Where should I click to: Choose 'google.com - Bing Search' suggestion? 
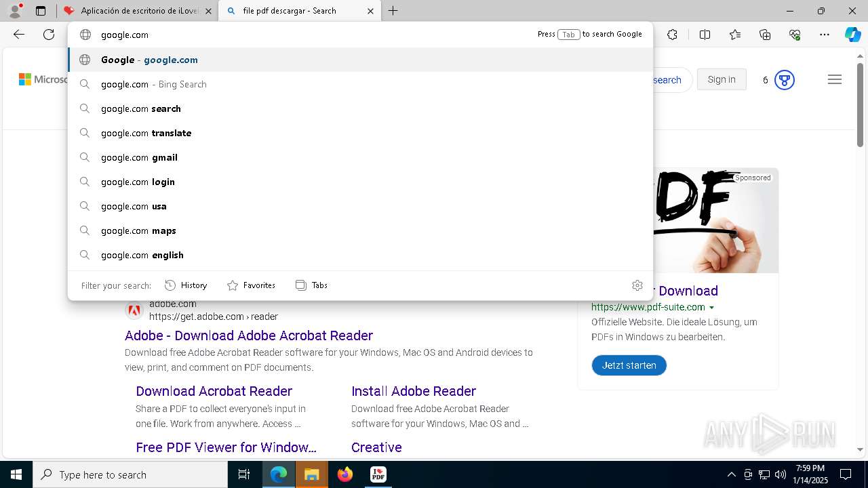point(360,84)
